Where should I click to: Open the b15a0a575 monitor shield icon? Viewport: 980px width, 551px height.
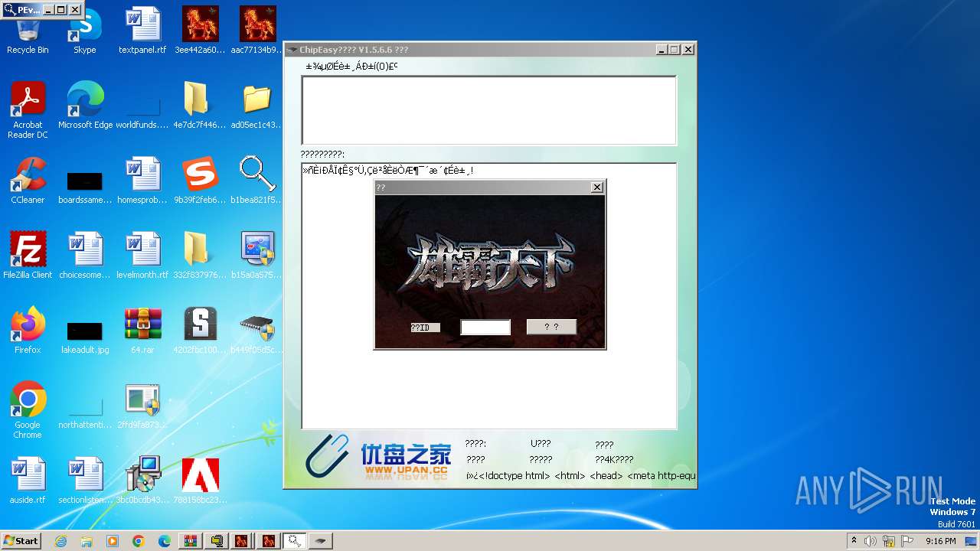[x=257, y=256]
